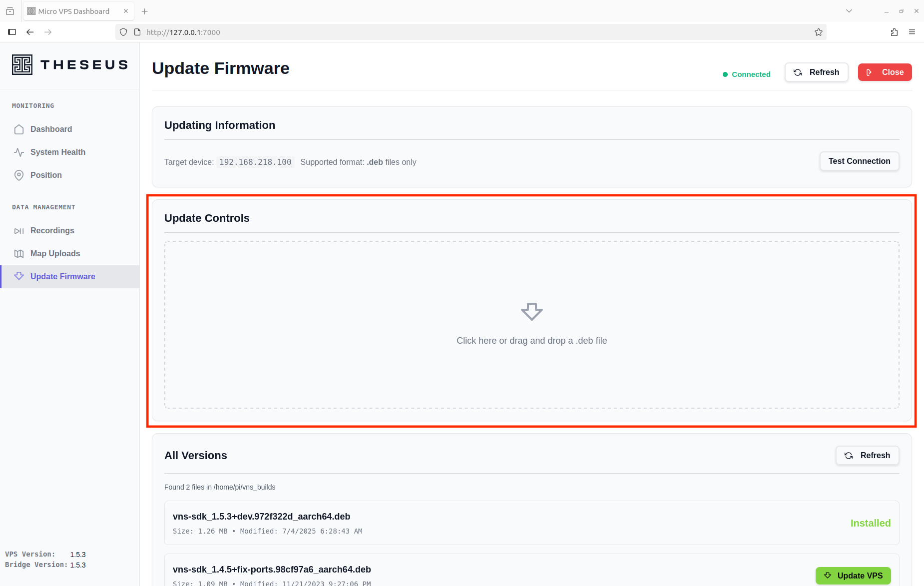Bookmark this page with star icon
The width and height of the screenshot is (924, 586).
tap(818, 32)
